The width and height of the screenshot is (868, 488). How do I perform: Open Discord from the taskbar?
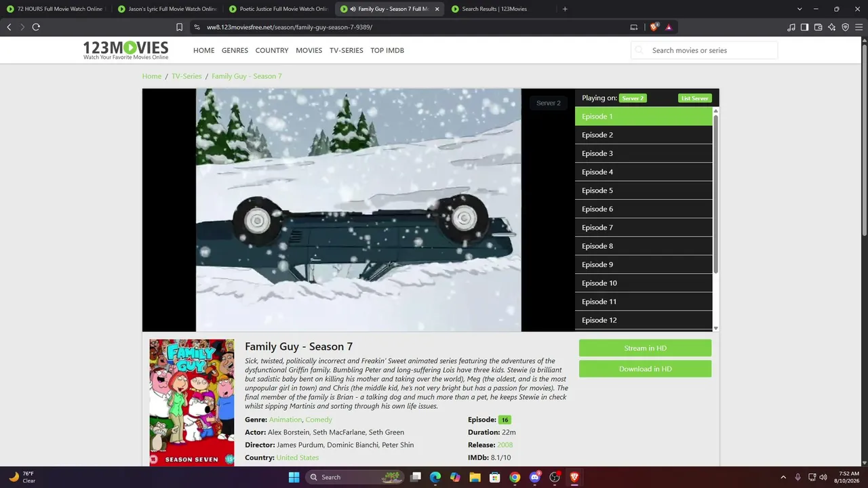pyautogui.click(x=535, y=477)
